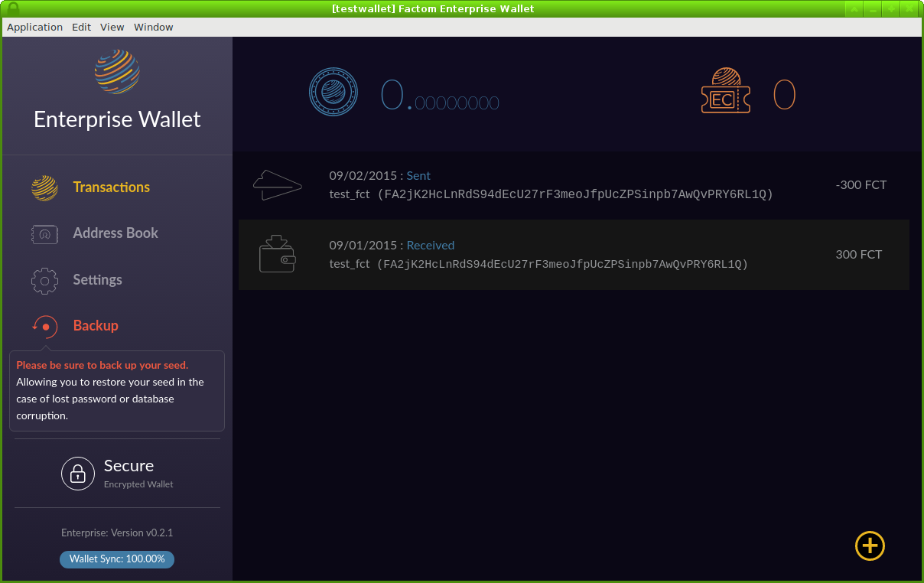924x583 pixels.
Task: Open the Application menu
Action: [34, 27]
